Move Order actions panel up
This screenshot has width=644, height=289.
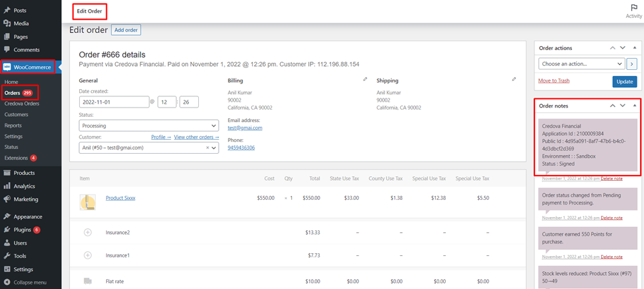[x=612, y=48]
